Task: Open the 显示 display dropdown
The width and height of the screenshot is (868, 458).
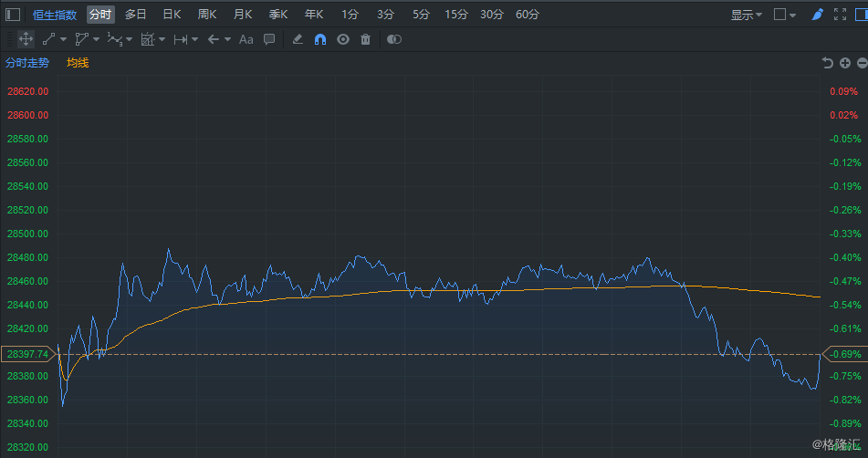Action: click(747, 15)
